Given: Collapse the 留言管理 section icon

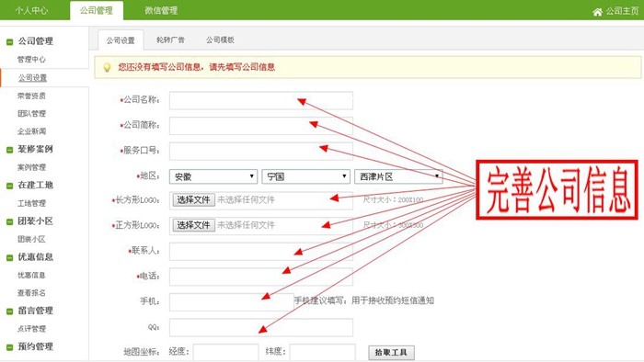Looking at the screenshot, I should pos(9,311).
